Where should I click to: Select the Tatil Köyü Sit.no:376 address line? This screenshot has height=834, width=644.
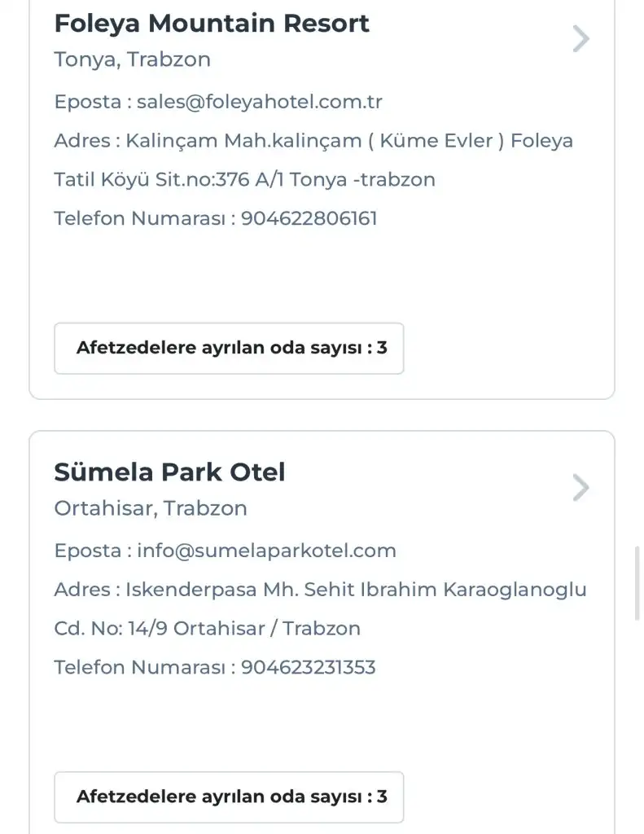click(244, 179)
